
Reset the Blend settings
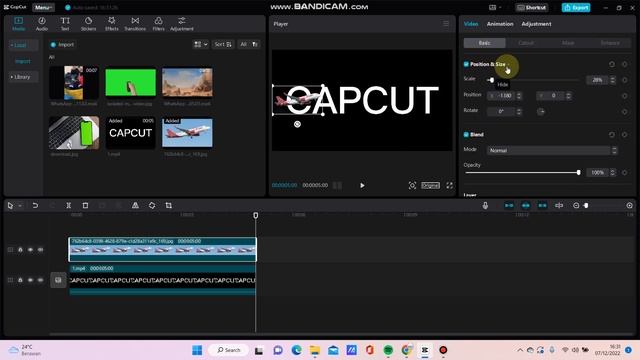(x=611, y=135)
